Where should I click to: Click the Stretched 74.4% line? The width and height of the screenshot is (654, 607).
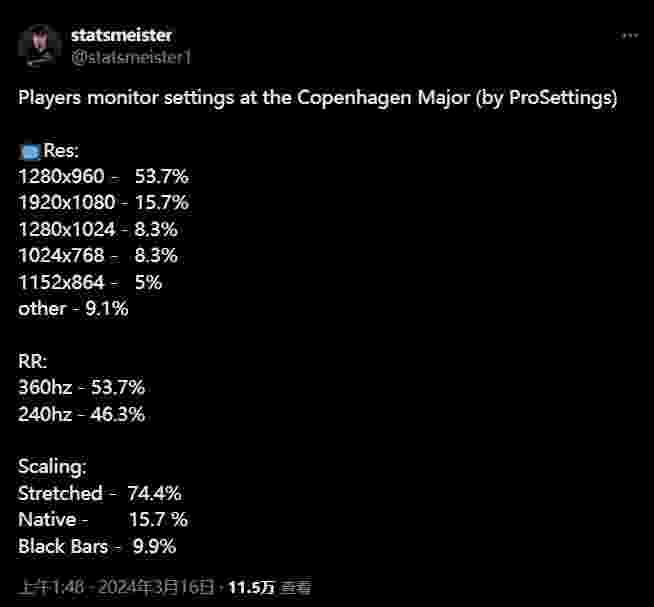click(x=100, y=493)
